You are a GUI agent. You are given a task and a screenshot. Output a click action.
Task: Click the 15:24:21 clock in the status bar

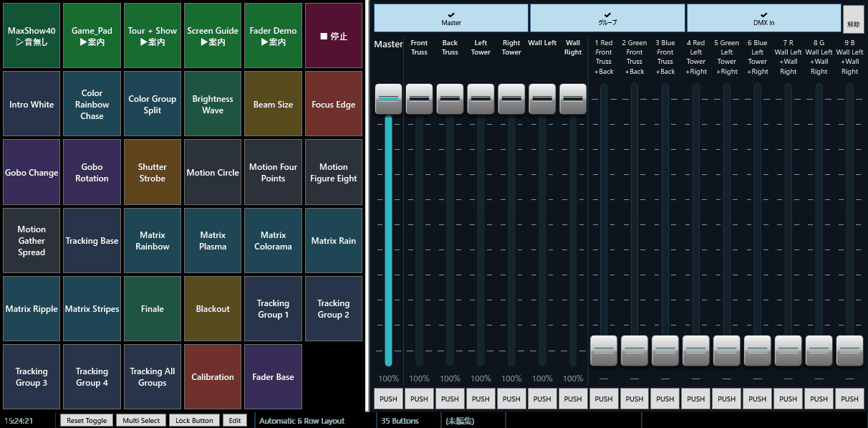click(x=18, y=421)
